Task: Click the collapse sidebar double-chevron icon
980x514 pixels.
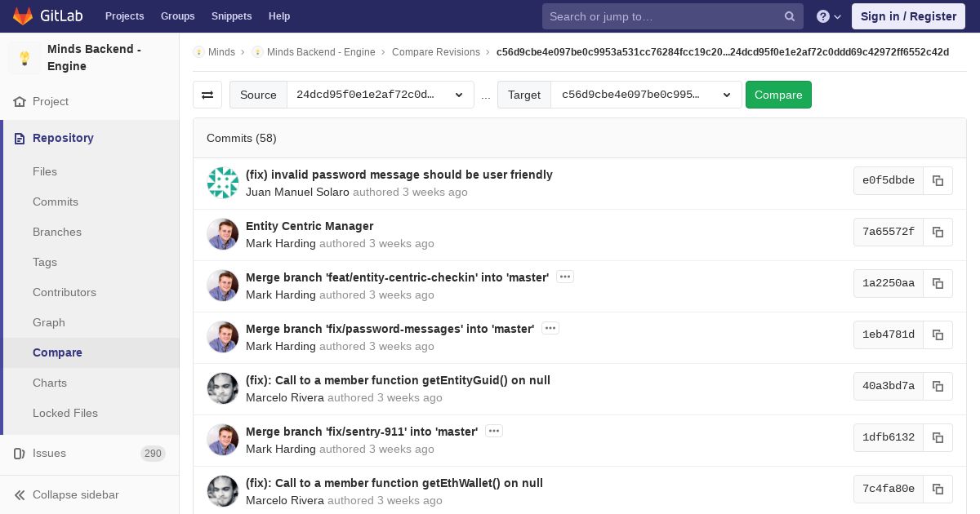Action: point(20,495)
